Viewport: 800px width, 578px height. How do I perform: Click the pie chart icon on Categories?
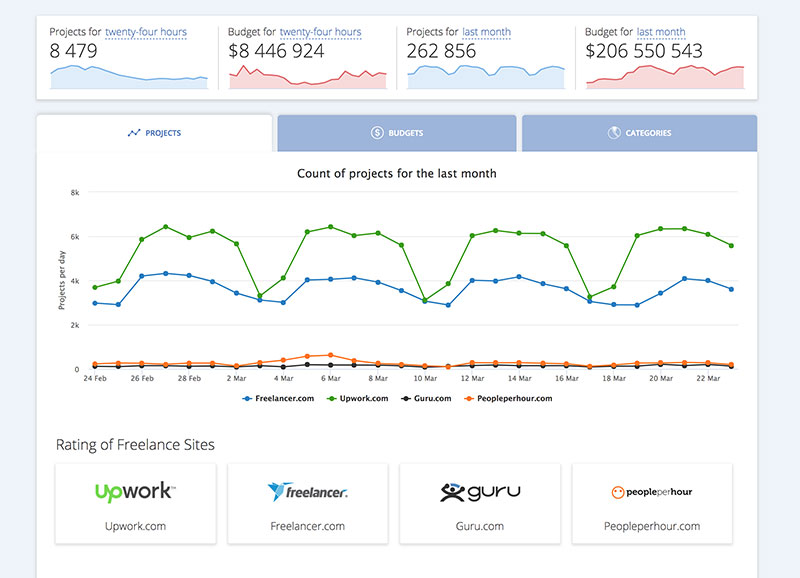point(614,133)
